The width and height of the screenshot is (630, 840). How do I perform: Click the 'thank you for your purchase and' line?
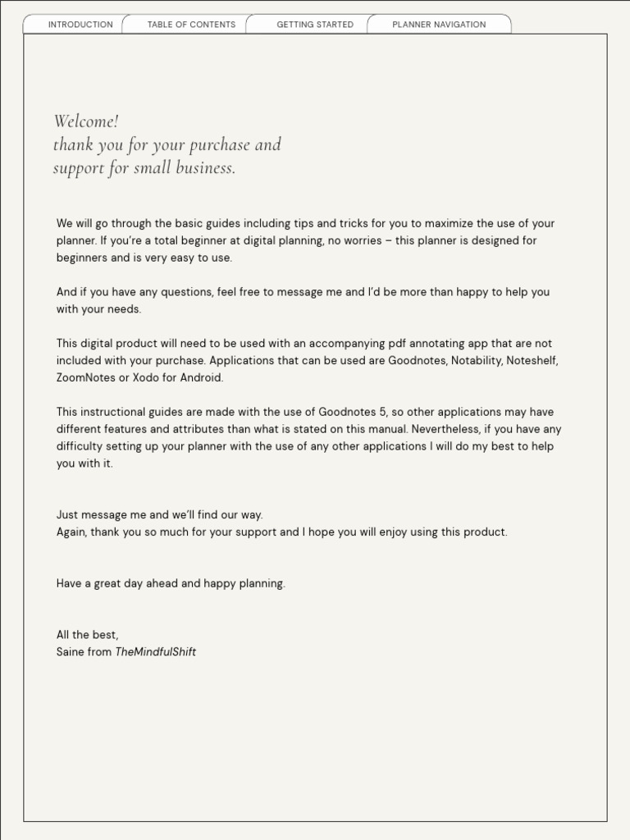click(x=167, y=144)
